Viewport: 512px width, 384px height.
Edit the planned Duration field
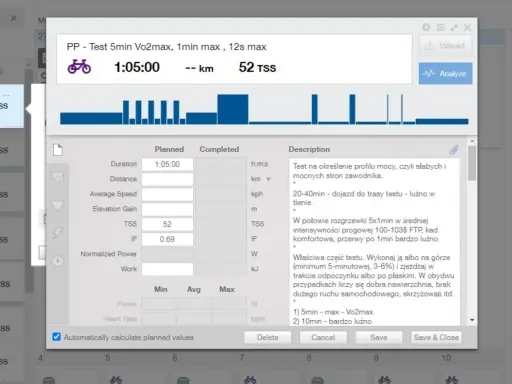tap(167, 164)
